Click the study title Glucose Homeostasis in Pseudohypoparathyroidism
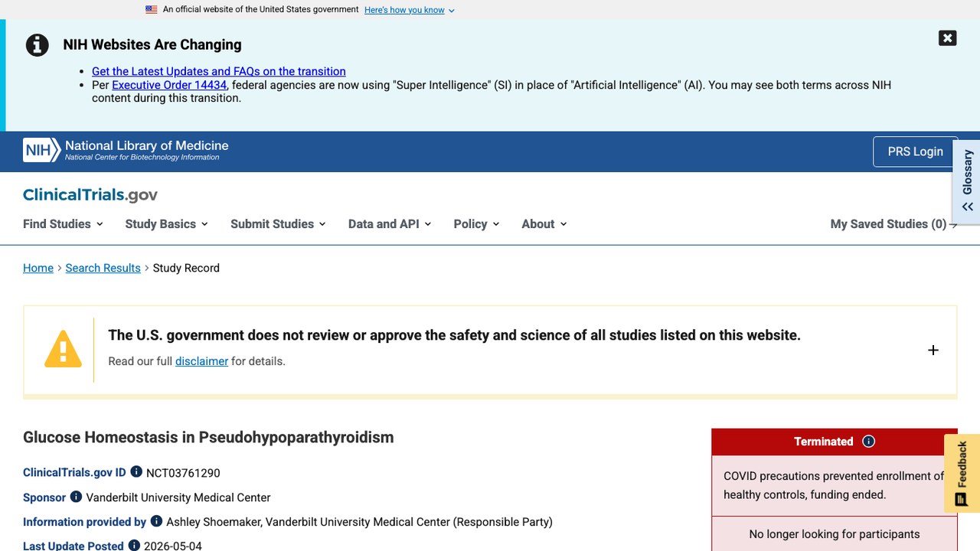This screenshot has height=551, width=980. (x=208, y=438)
